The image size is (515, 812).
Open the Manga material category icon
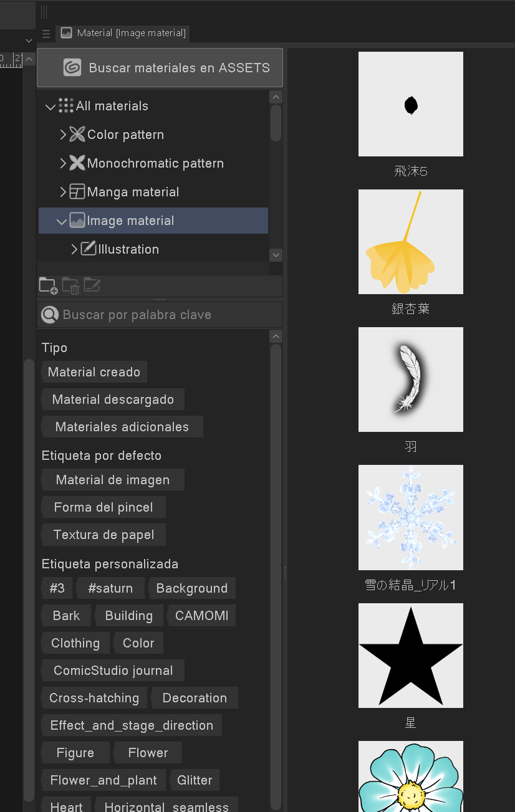pos(77,192)
